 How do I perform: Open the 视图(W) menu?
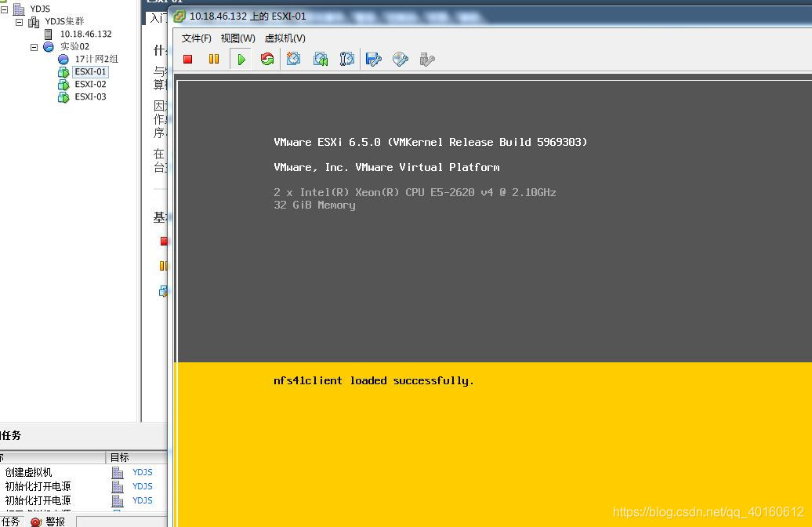click(237, 38)
